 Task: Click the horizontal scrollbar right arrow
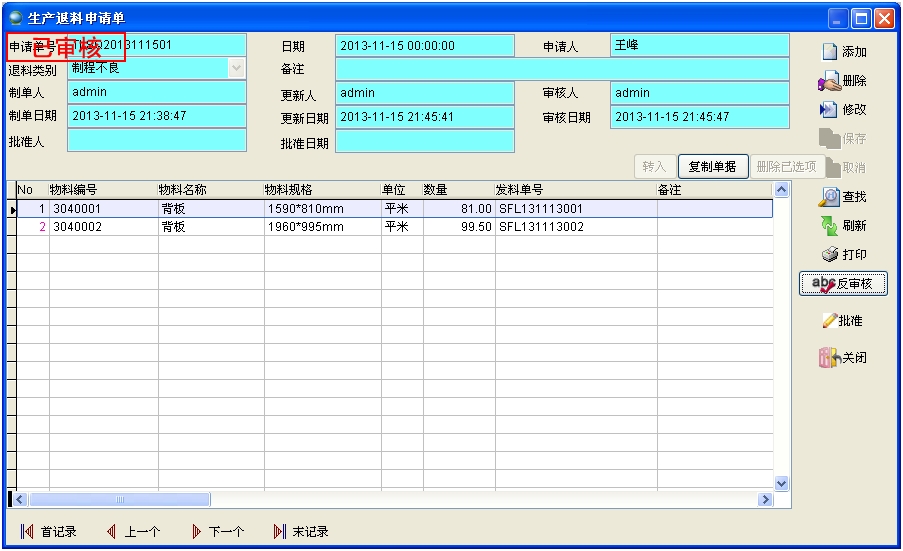(766, 499)
